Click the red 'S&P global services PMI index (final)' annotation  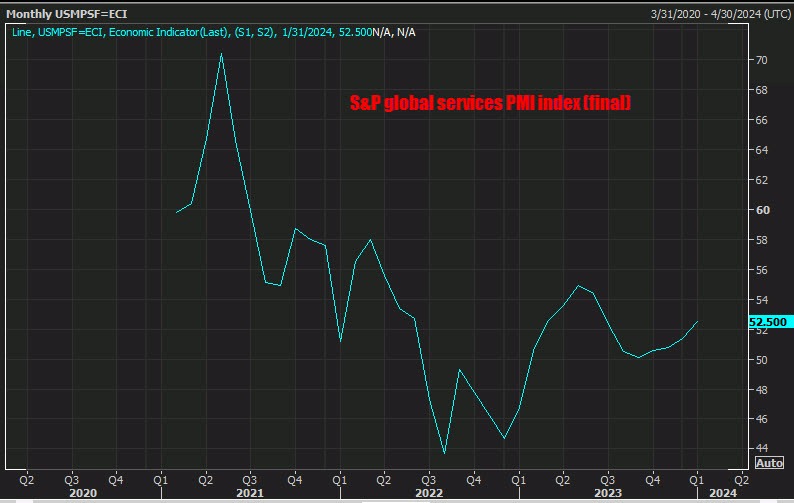[490, 103]
